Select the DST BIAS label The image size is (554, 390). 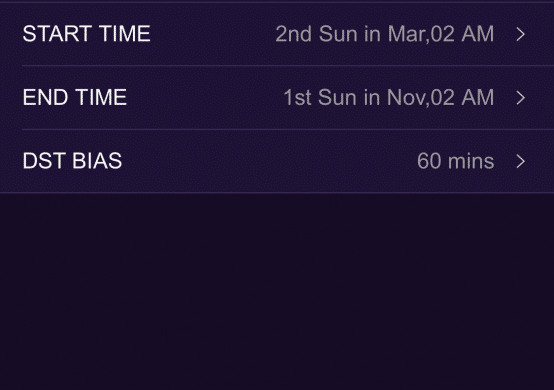coord(72,161)
